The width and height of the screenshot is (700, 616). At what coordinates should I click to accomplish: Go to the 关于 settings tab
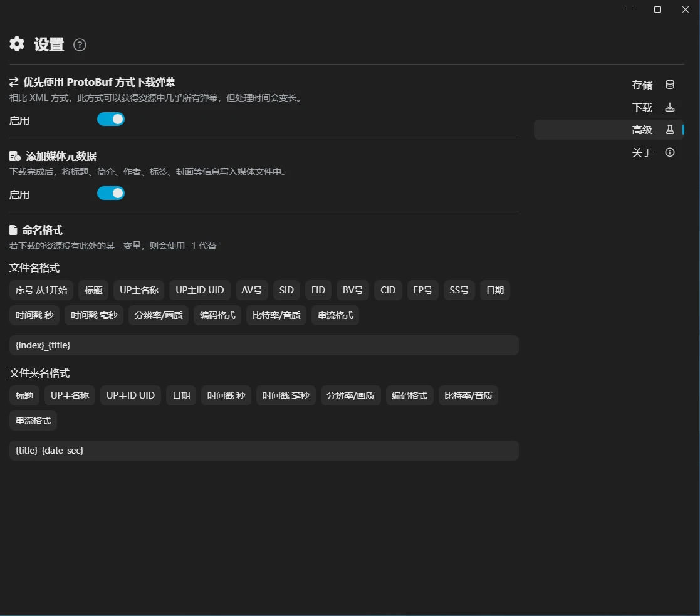pos(642,153)
